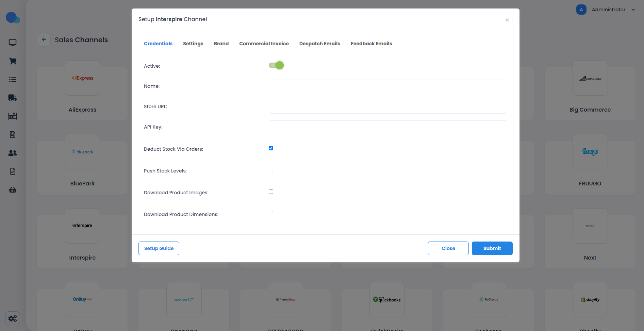Toggle the Active switch off
Viewport: 644px width, 331px height.
[276, 65]
